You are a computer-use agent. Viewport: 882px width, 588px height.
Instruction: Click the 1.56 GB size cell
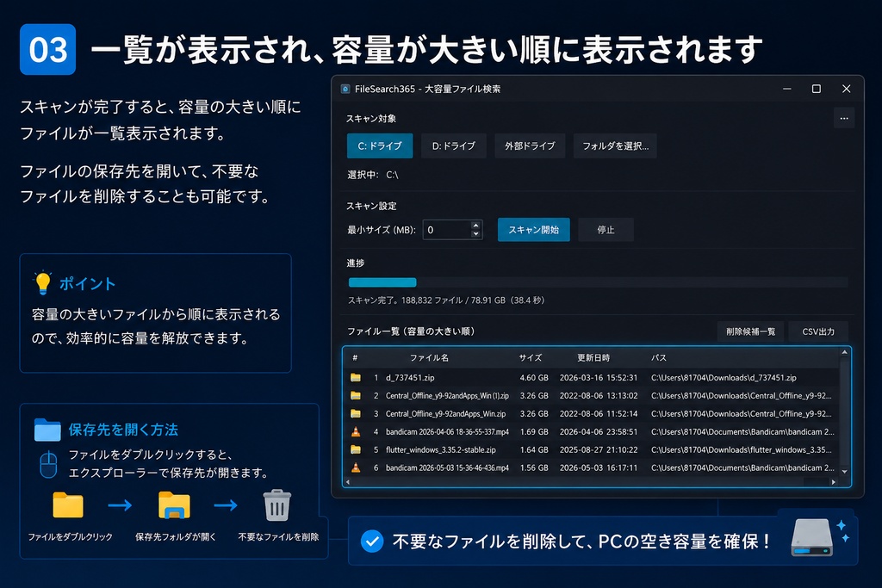[534, 467]
